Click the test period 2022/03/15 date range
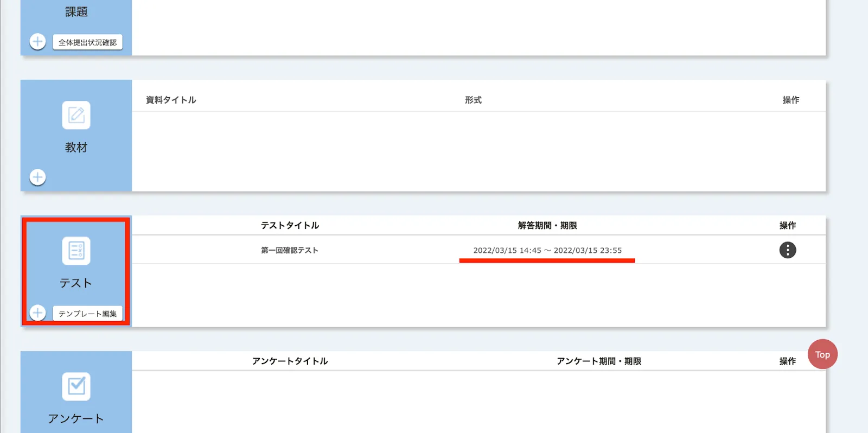Viewport: 868px width, 433px height. (547, 250)
